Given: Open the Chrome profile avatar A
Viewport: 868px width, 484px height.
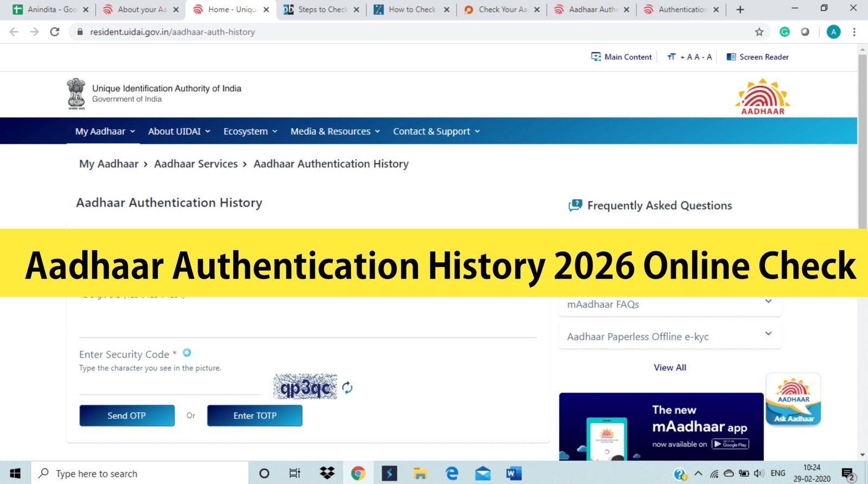Looking at the screenshot, I should tap(833, 32).
